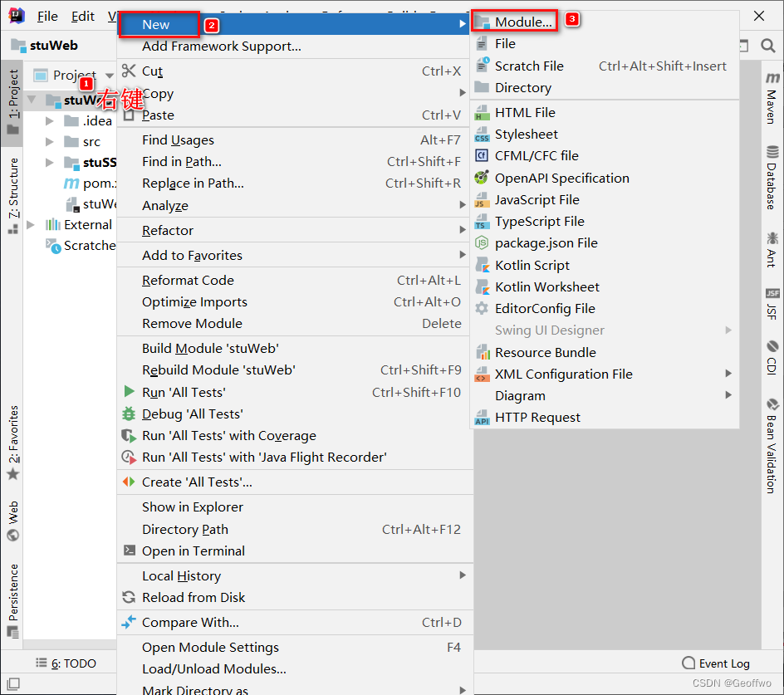Expand External Libraries node

point(31,225)
